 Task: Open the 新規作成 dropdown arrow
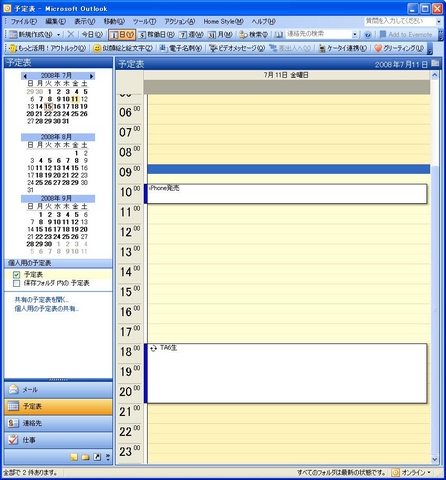point(58,34)
